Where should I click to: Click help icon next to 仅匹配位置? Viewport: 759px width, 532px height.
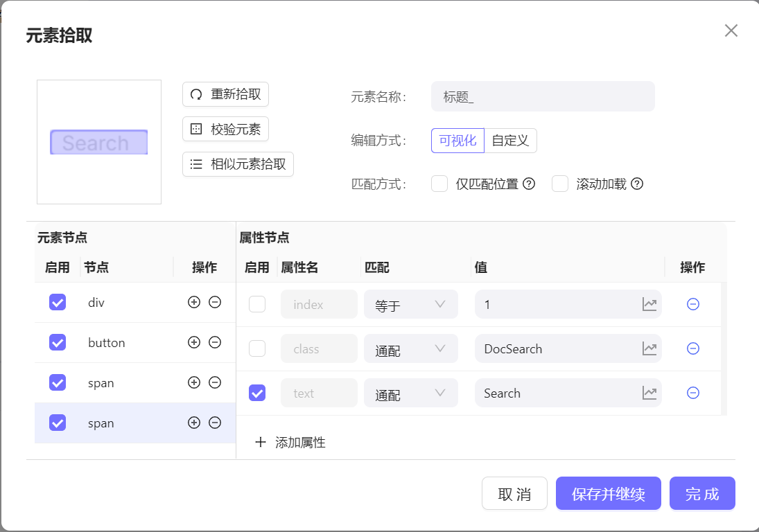529,184
